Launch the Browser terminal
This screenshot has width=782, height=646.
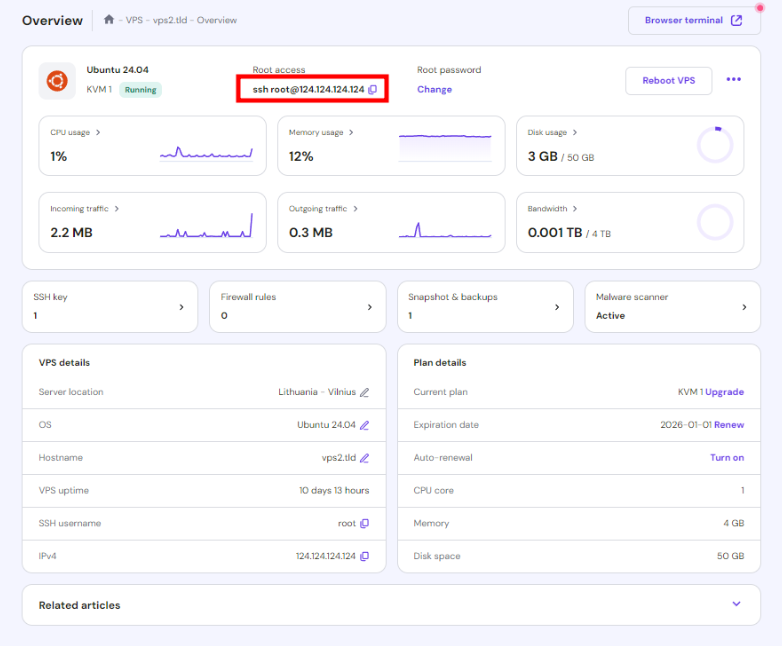click(x=693, y=20)
